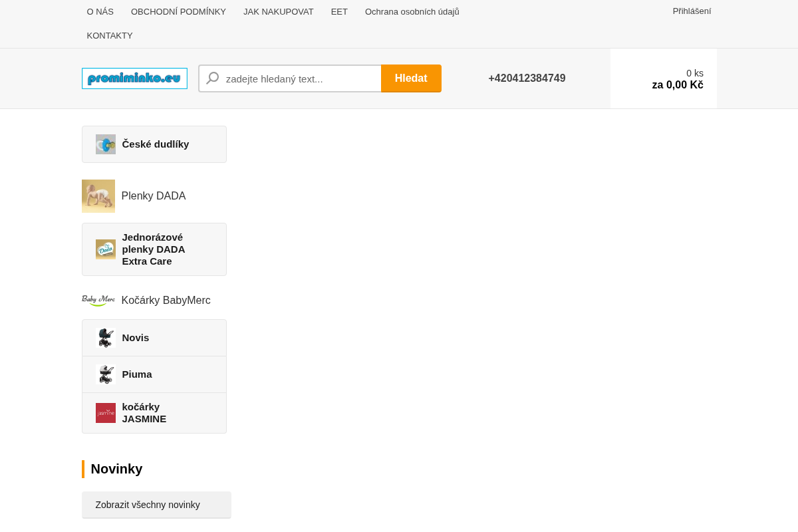The width and height of the screenshot is (798, 532).
Task: Open the O NÁS menu item
Action: point(100,11)
